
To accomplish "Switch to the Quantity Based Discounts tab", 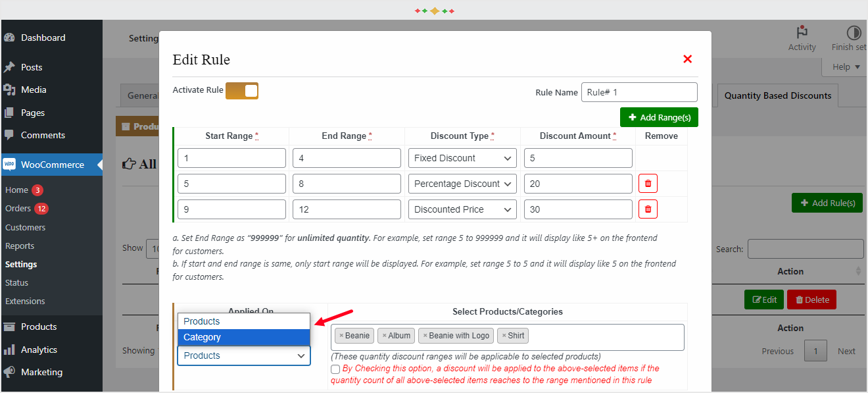I will click(777, 95).
